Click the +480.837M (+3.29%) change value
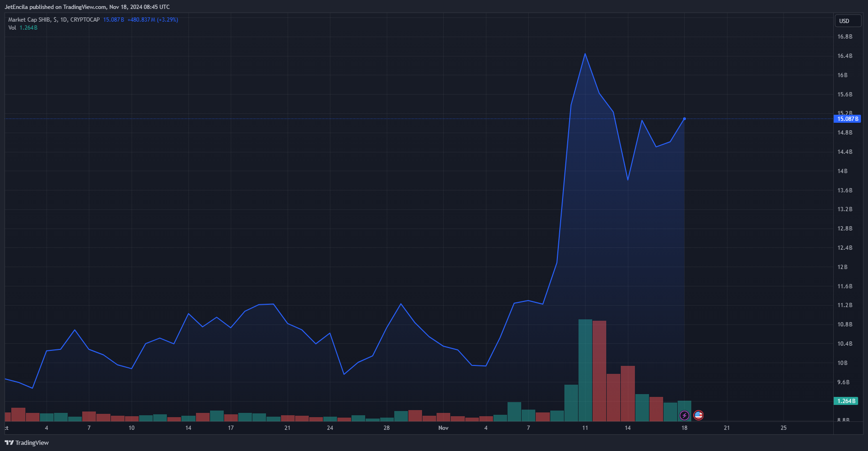This screenshot has height=451, width=868. coord(152,20)
